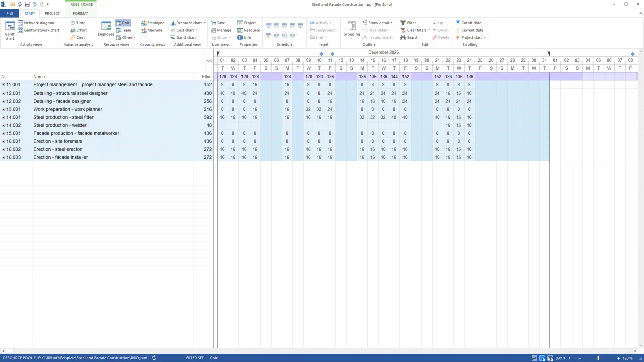Open the Show detail dropdown
This screenshot has height=362, width=644.
point(377,23)
